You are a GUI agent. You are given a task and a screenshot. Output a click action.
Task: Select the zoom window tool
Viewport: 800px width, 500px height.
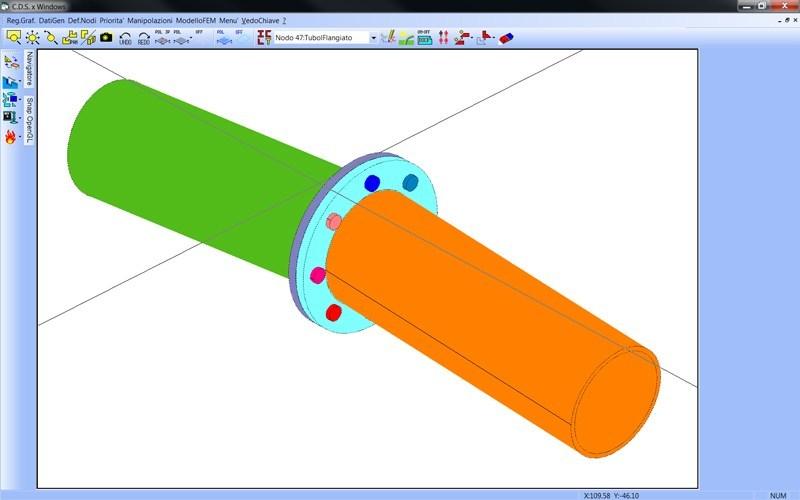[x=14, y=37]
